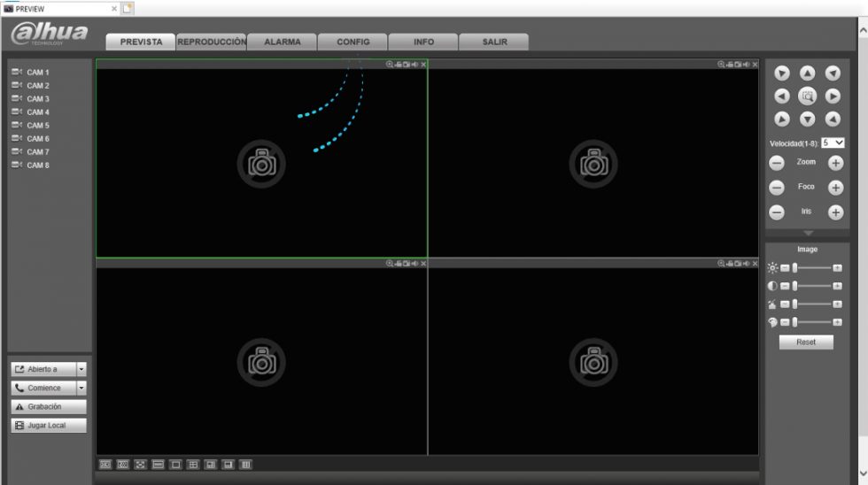Click the aspect ratio icon in bottom toolbar
The image size is (868, 485).
pos(158,465)
